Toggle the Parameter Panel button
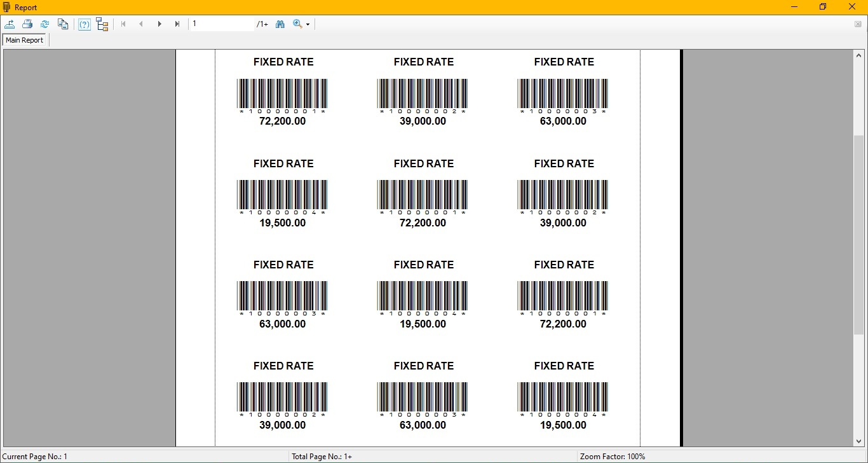Screen dimensions: 868x463 [x=85, y=24]
